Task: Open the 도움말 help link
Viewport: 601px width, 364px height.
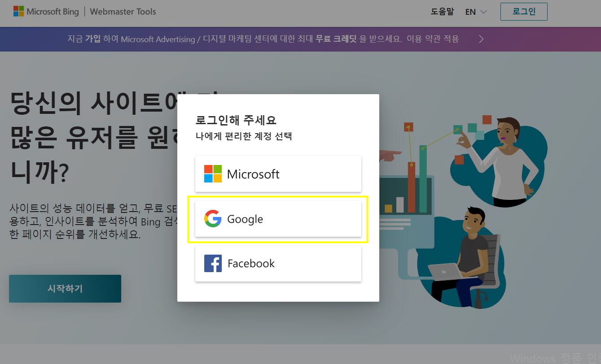Action: [x=442, y=12]
